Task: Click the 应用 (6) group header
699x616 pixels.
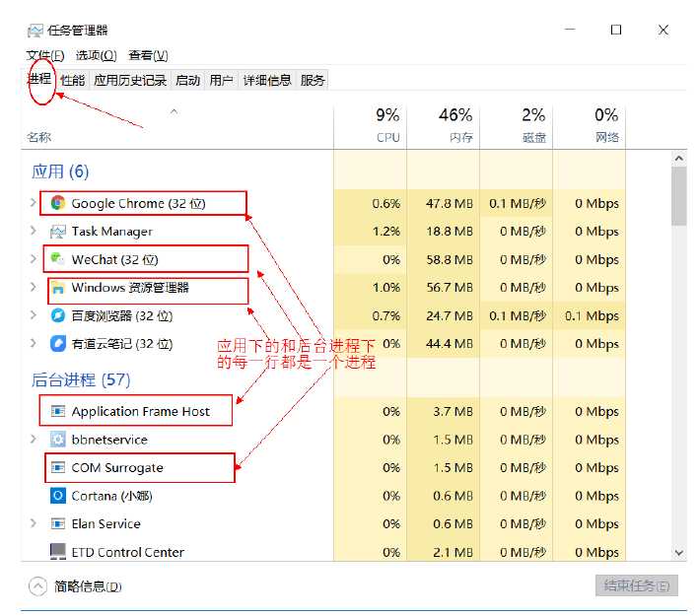Action: click(60, 171)
